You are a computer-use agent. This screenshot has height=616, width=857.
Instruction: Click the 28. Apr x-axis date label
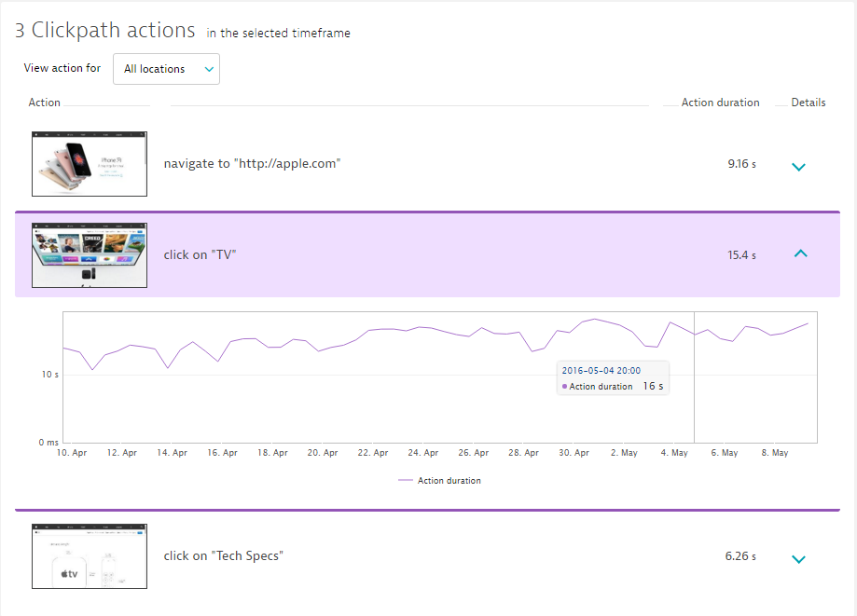coord(523,453)
